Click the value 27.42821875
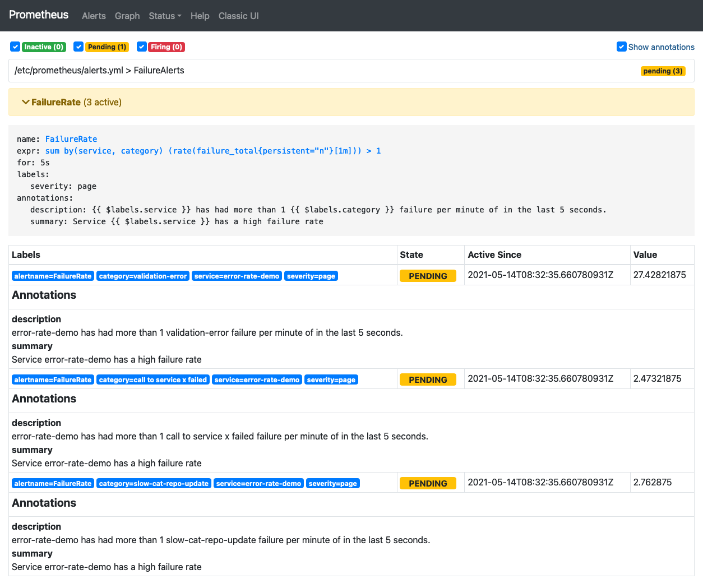 point(659,275)
